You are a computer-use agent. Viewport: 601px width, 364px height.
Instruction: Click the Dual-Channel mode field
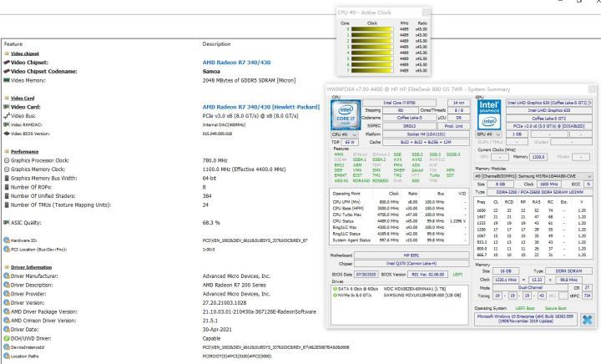point(530,287)
